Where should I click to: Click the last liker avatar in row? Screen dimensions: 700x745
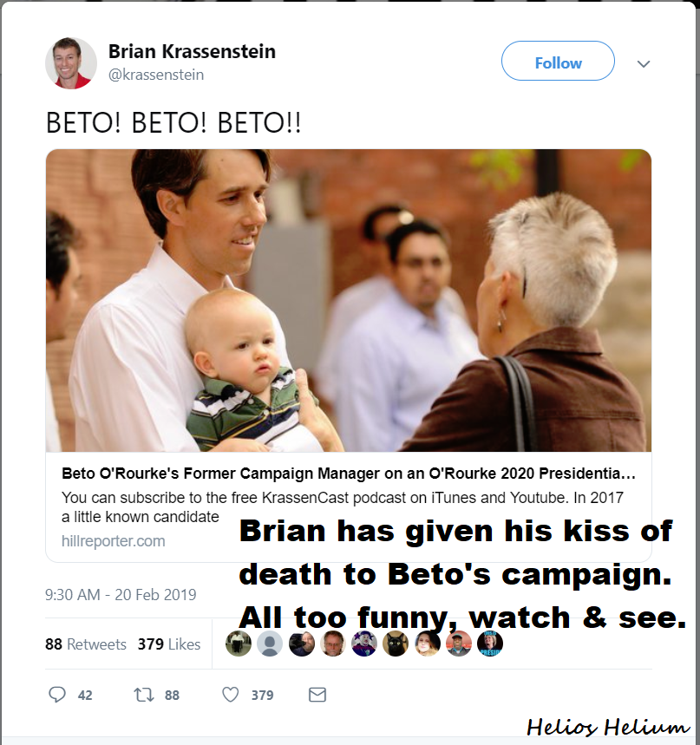(x=489, y=644)
